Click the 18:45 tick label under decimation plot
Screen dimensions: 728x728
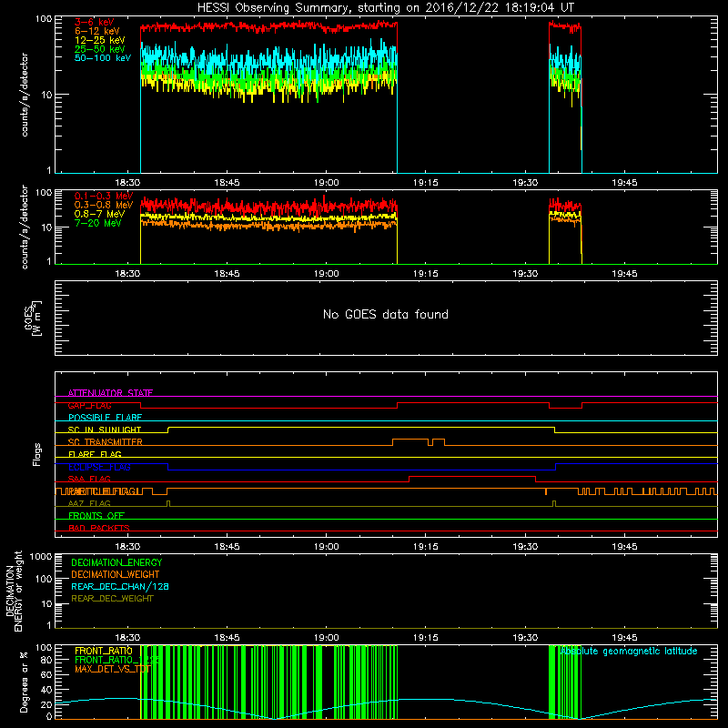click(x=227, y=638)
